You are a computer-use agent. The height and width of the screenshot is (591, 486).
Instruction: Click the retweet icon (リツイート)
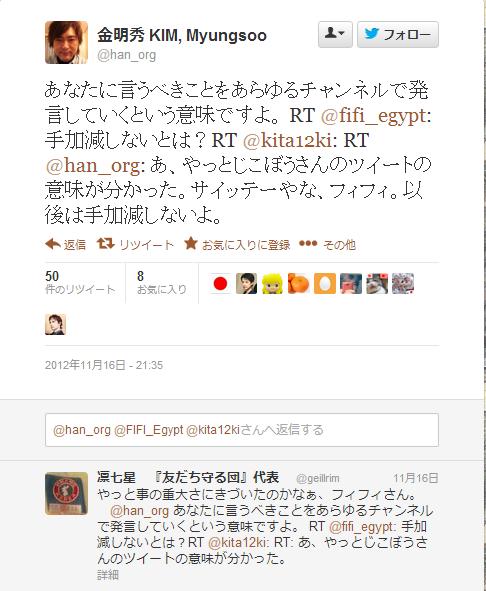[105, 244]
